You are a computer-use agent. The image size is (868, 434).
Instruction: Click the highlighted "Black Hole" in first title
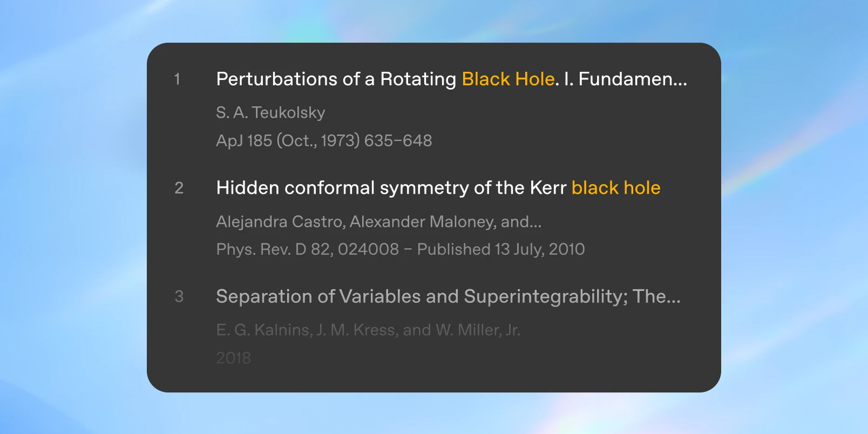pyautogui.click(x=508, y=79)
